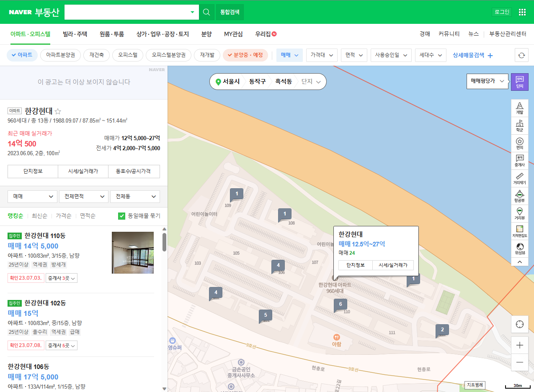
Task: Open the 부동산관리센터 link
Action: 508,34
